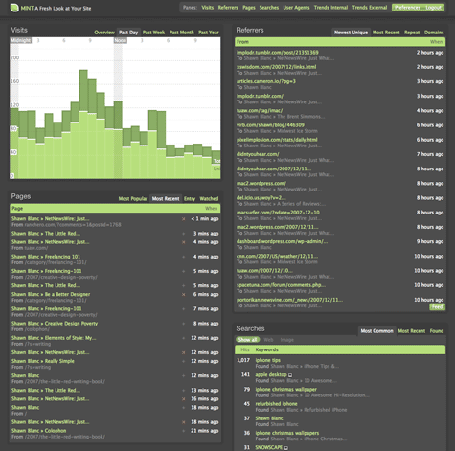The image size is (455, 451).
Task: Click the Feed button under Referrers
Action: (437, 307)
